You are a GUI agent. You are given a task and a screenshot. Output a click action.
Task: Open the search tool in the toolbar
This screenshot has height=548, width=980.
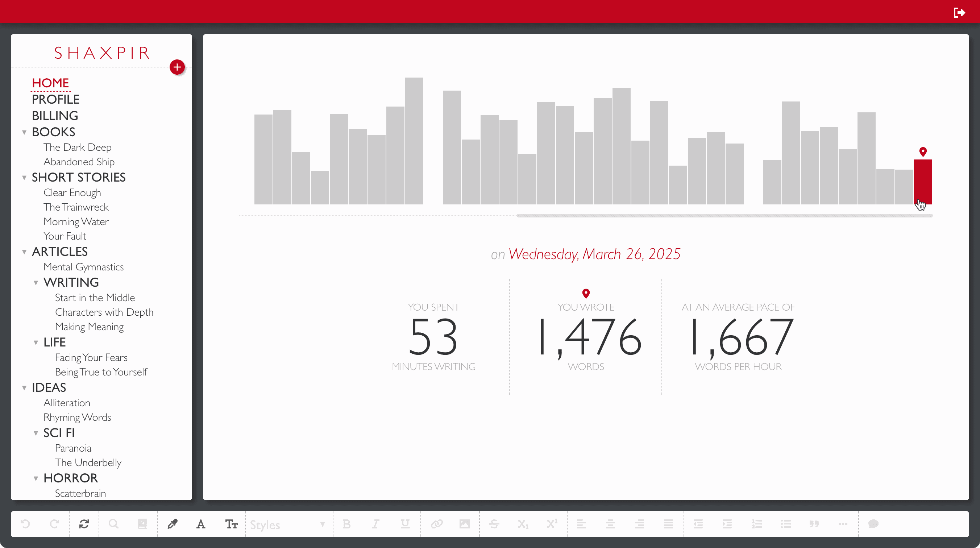[113, 524]
